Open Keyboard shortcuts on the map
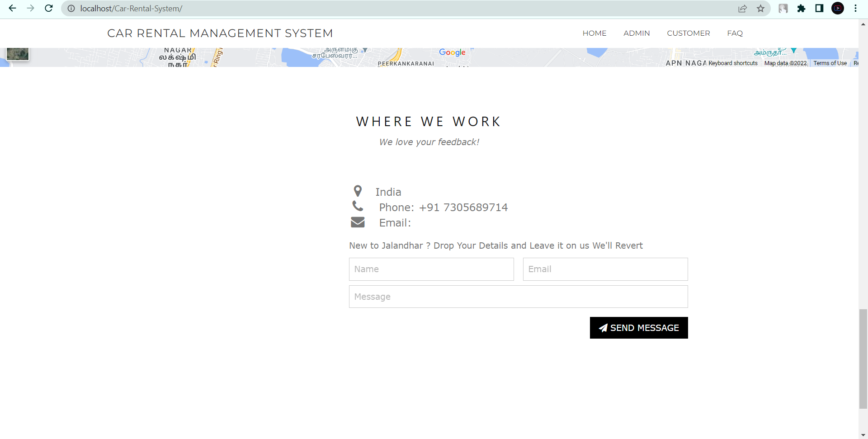This screenshot has width=868, height=439. coord(733,63)
